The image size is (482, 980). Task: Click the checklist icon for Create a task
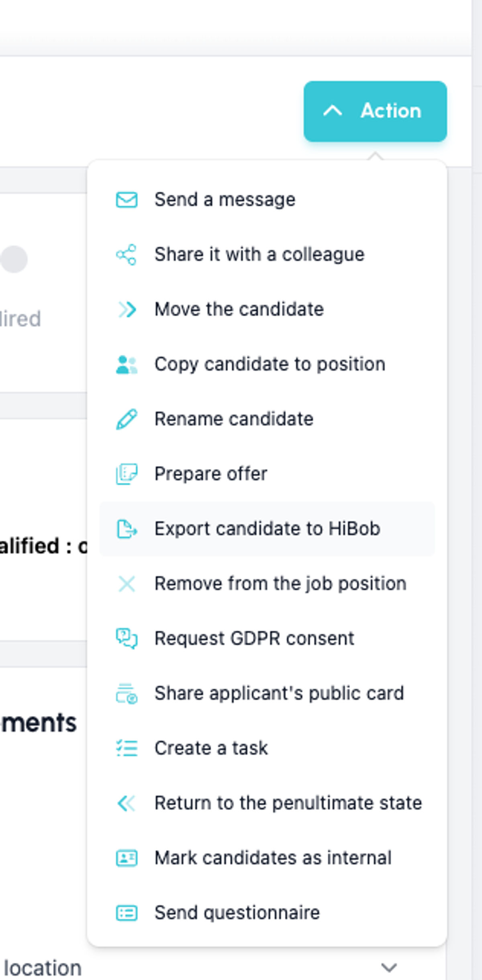pos(127,748)
